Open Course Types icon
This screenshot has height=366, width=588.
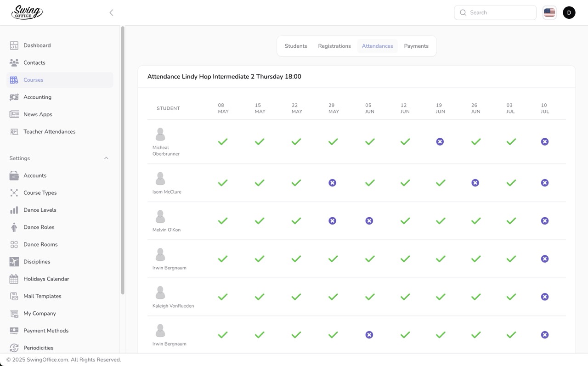pyautogui.click(x=14, y=193)
